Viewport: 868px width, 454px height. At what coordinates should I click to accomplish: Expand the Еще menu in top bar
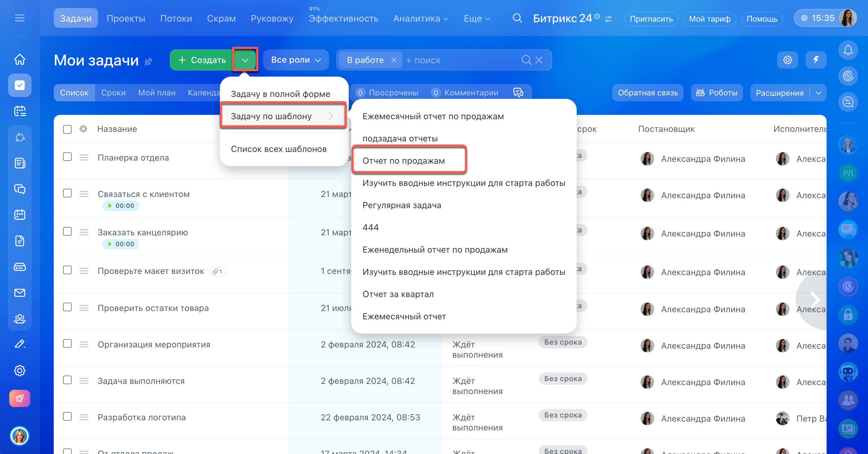coord(476,19)
